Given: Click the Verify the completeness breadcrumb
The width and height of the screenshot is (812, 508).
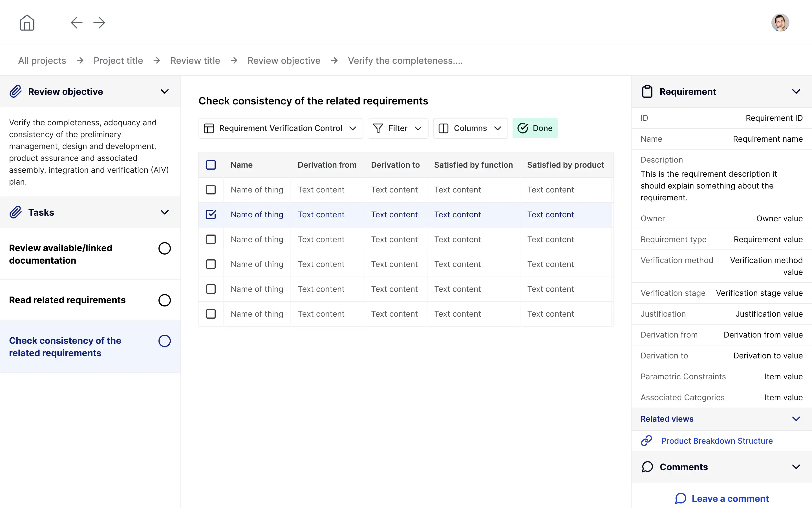Looking at the screenshot, I should pos(405,60).
